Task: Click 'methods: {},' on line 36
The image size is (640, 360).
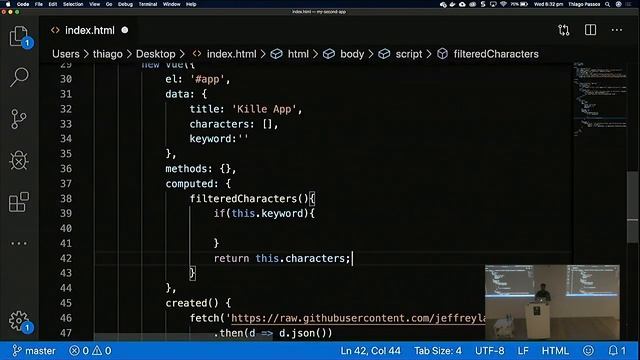Action: pyautogui.click(x=200, y=169)
